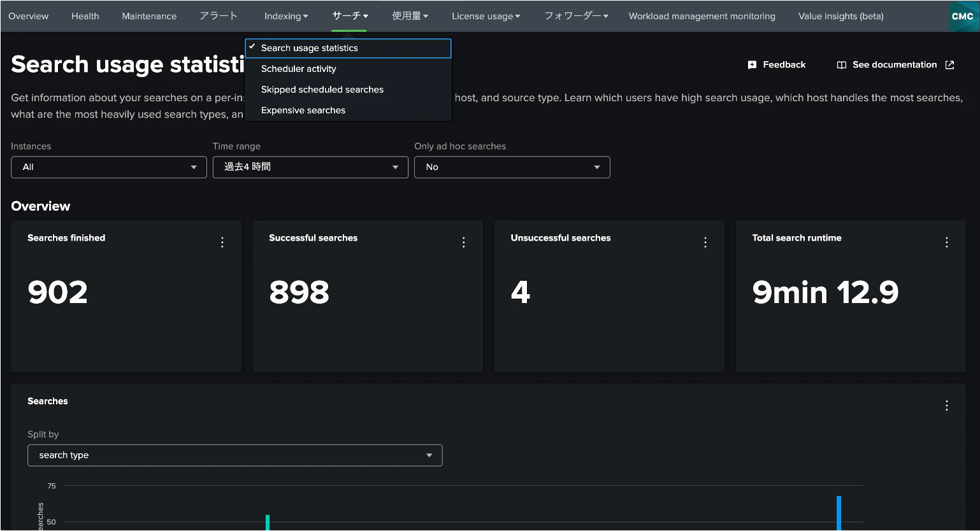Click the 9min 12.9 runtime value
980x531 pixels.
click(x=825, y=292)
